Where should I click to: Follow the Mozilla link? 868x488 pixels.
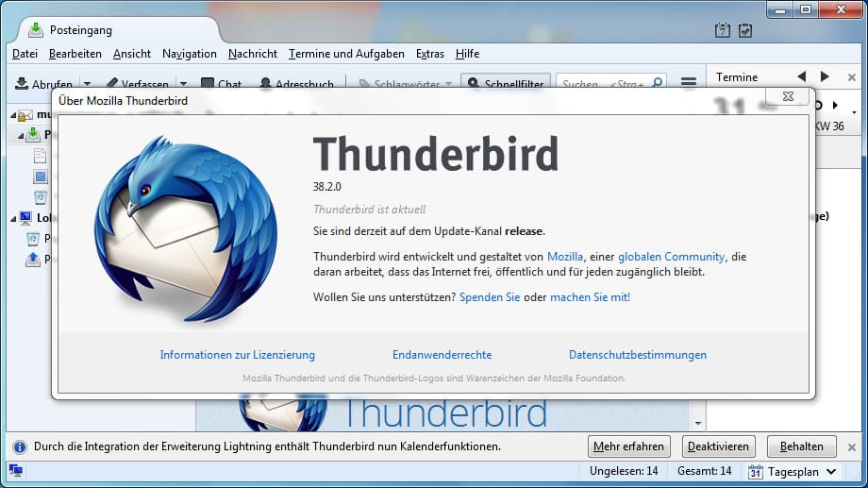(564, 257)
